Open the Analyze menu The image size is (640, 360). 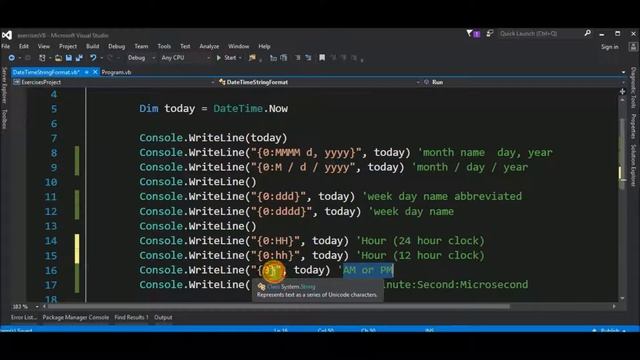209,47
